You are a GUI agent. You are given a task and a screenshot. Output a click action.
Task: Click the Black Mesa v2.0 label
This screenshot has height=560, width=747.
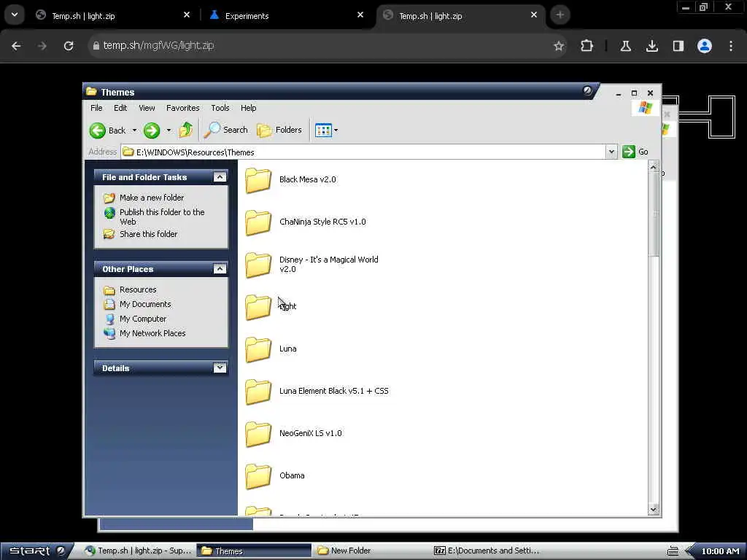307,179
